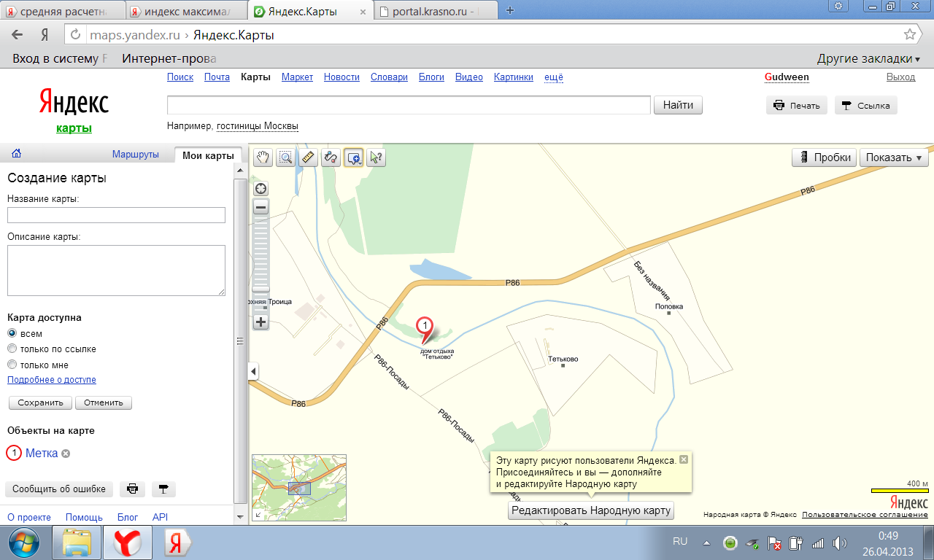Image resolution: width=934 pixels, height=560 pixels.
Task: Select the zoom-to-area magnifier tool
Action: (285, 157)
